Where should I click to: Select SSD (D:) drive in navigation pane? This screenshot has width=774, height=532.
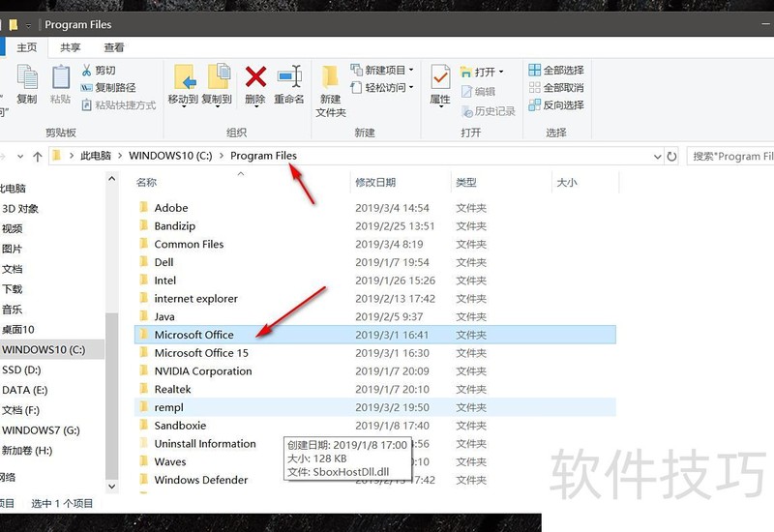point(21,369)
